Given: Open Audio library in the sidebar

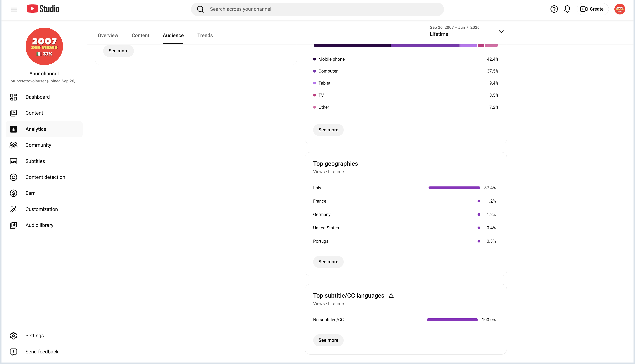Looking at the screenshot, I should [39, 225].
